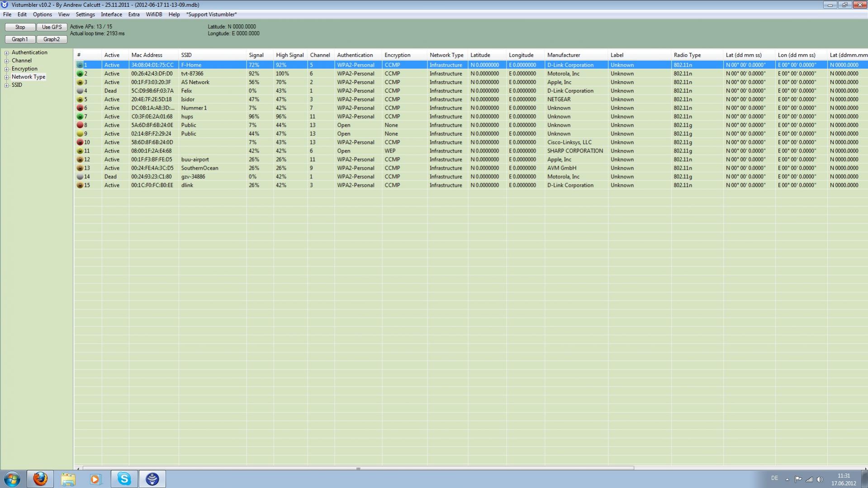Open the Extra menu
The height and width of the screenshot is (488, 868).
pos(134,14)
